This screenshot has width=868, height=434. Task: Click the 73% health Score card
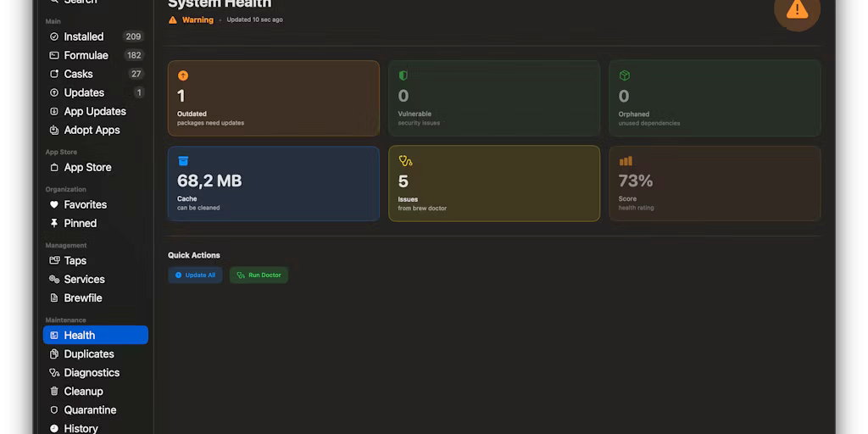pyautogui.click(x=714, y=183)
